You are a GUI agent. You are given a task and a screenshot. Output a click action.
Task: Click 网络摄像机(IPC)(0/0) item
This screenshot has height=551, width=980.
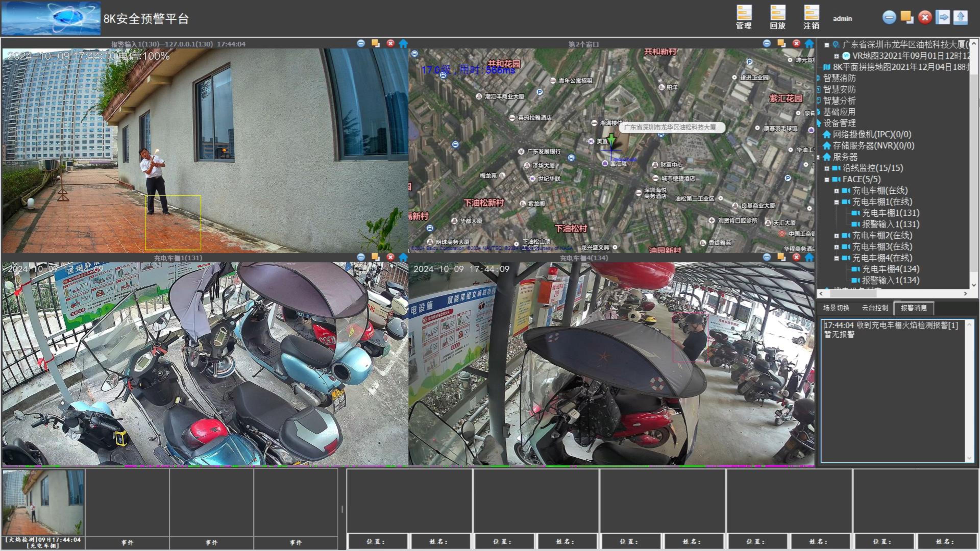pos(872,135)
